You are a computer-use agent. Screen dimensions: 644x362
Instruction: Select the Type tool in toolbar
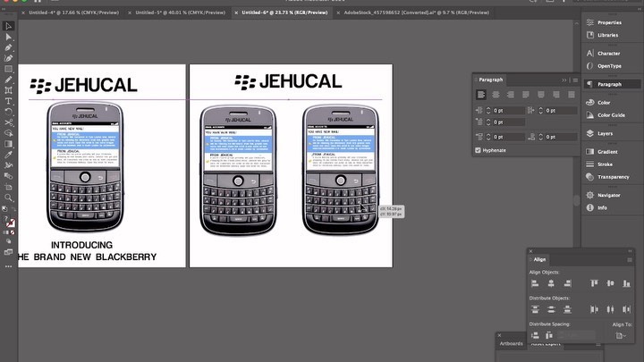pyautogui.click(x=8, y=101)
